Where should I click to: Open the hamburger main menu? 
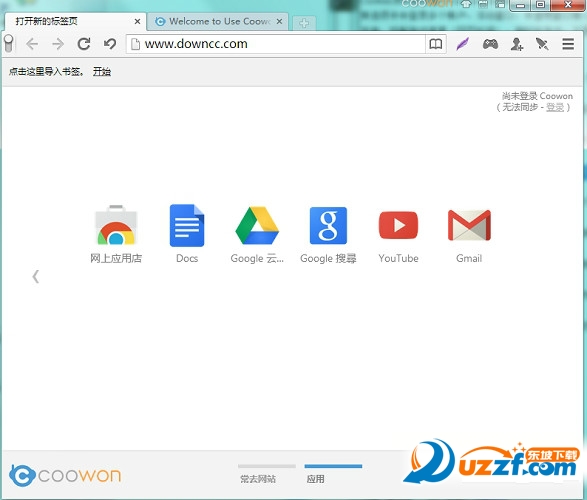point(568,44)
